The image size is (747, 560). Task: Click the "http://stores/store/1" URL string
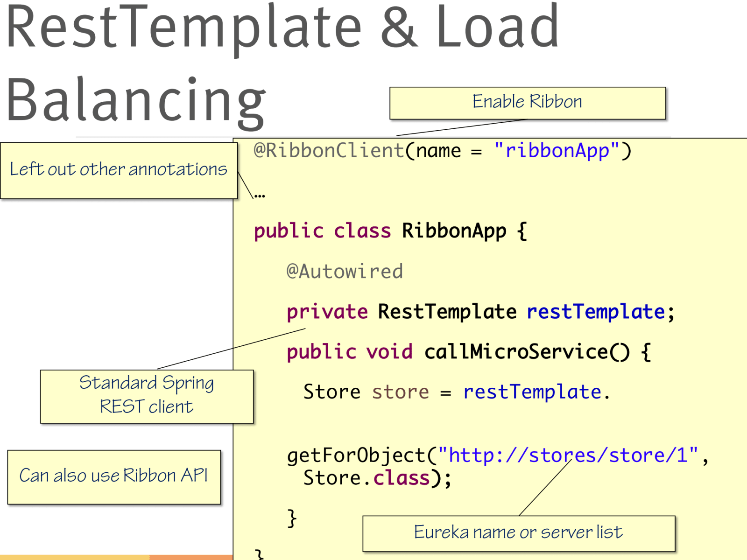point(568,455)
